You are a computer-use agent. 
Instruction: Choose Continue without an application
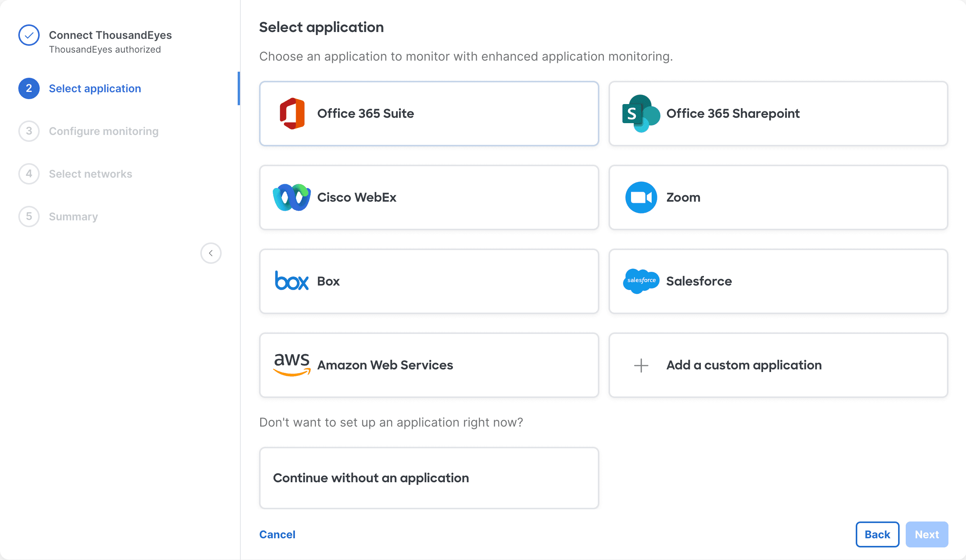click(428, 478)
